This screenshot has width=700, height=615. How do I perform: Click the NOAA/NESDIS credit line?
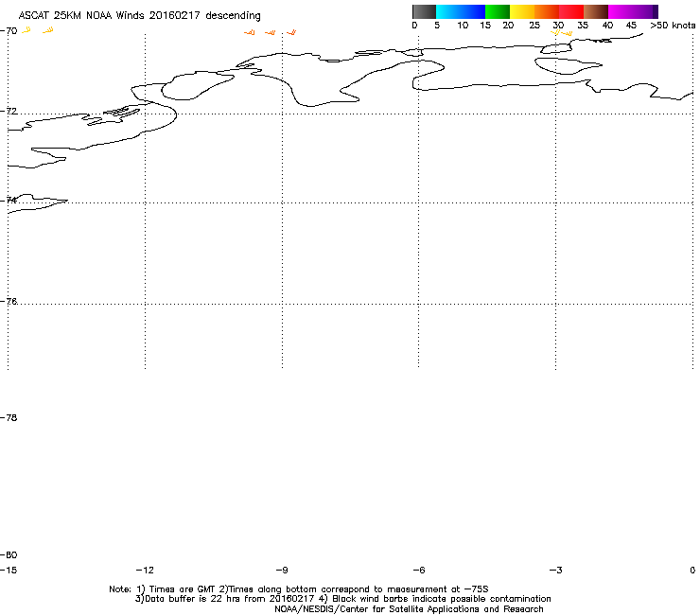click(409, 609)
